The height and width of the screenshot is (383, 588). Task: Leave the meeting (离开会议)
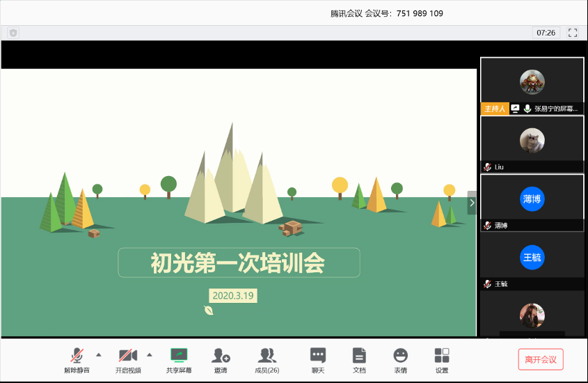coord(541,359)
